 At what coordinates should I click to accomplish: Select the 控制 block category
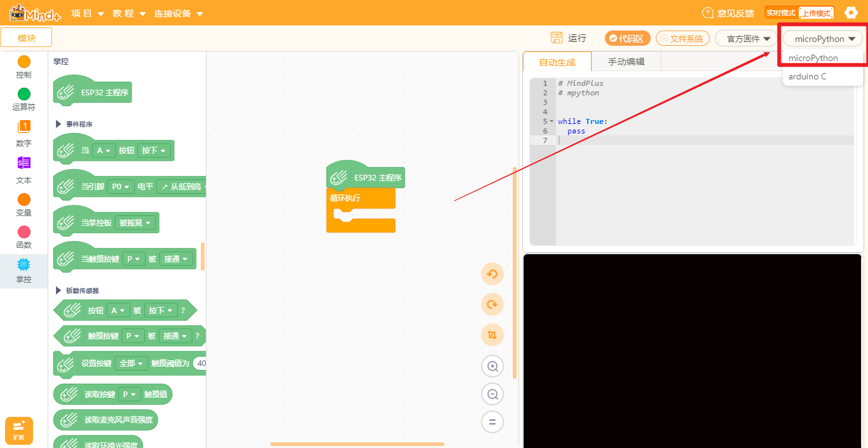click(x=24, y=67)
